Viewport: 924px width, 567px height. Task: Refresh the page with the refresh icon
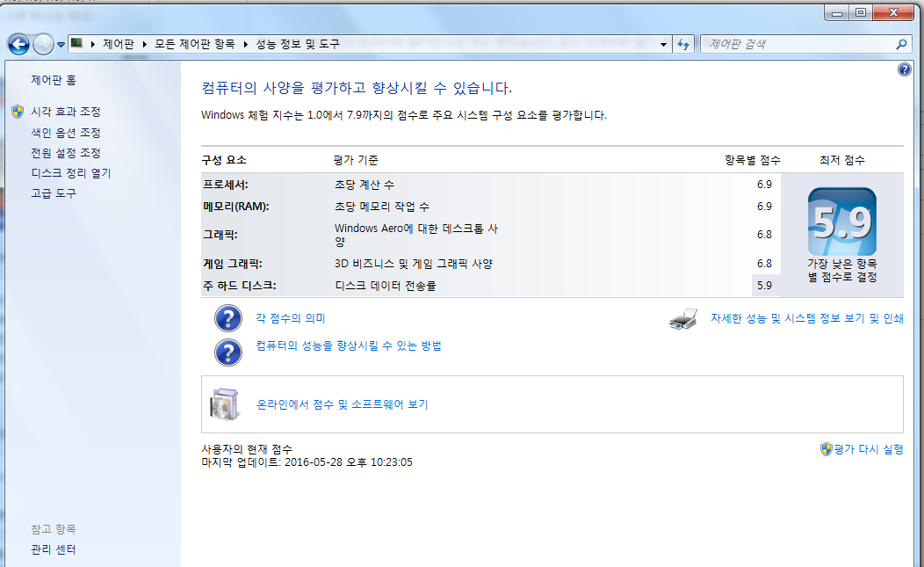pyautogui.click(x=683, y=44)
